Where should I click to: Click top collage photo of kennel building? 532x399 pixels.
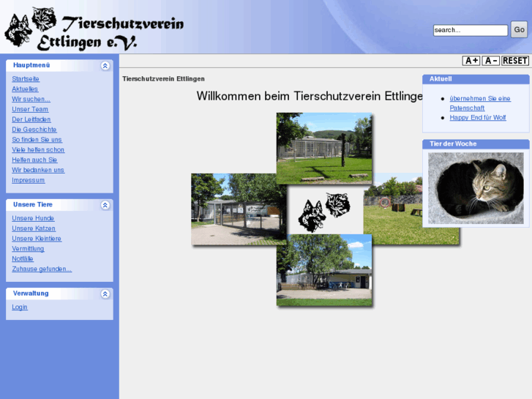click(324, 149)
